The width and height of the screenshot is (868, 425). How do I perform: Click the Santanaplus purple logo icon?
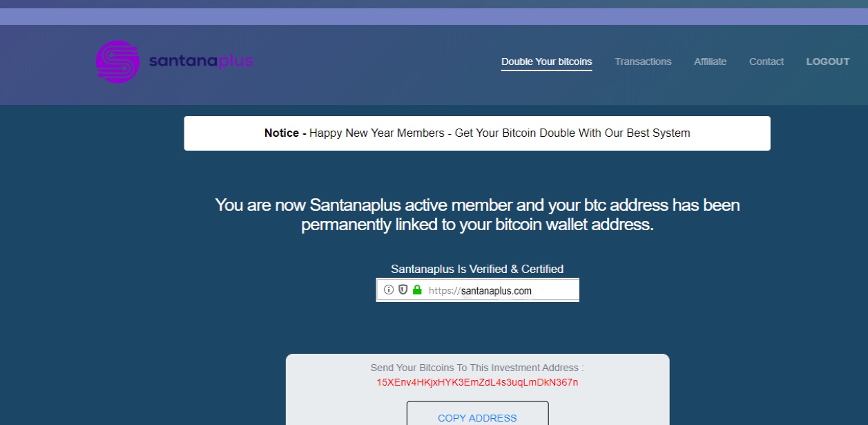[x=117, y=62]
